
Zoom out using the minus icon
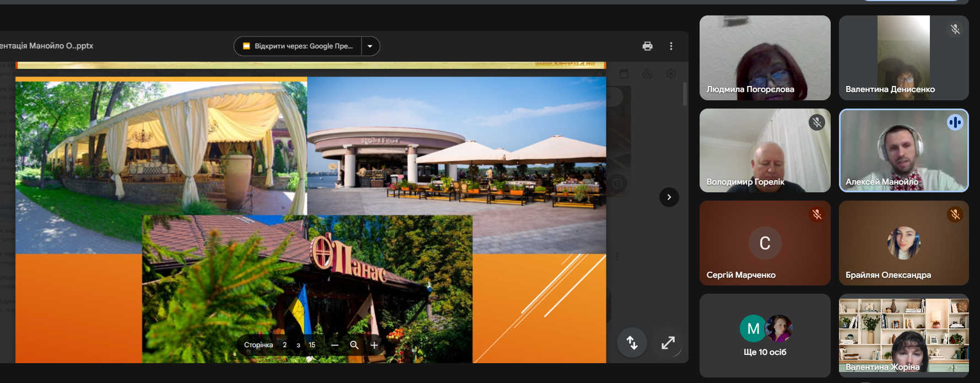tap(334, 345)
